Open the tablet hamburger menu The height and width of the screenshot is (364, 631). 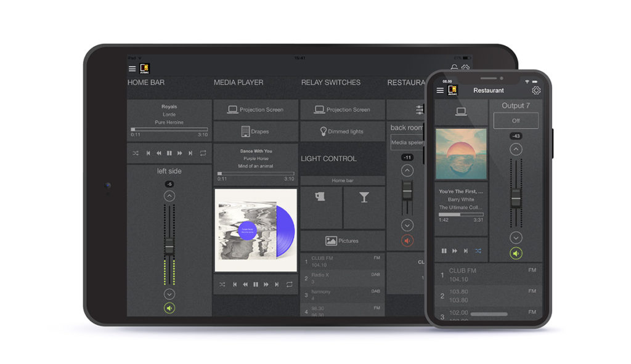click(x=132, y=69)
